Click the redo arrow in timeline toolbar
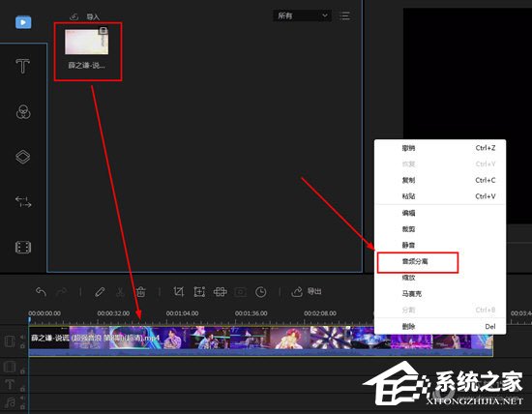The width and height of the screenshot is (532, 414). click(x=62, y=292)
